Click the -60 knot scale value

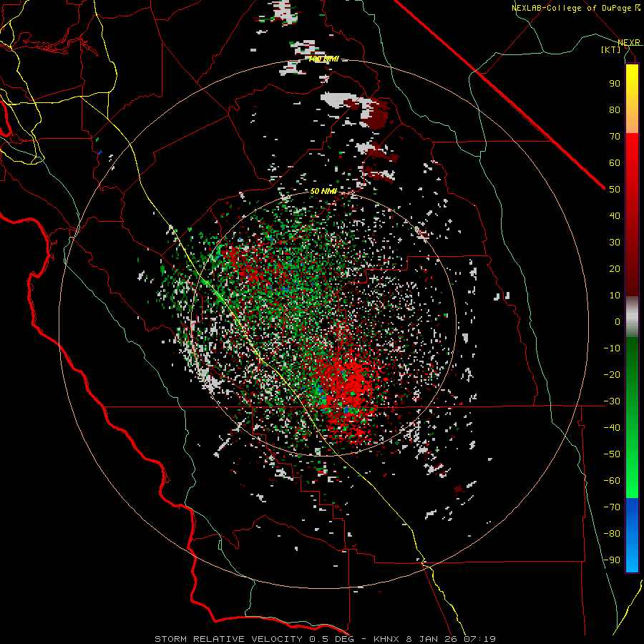[612, 481]
